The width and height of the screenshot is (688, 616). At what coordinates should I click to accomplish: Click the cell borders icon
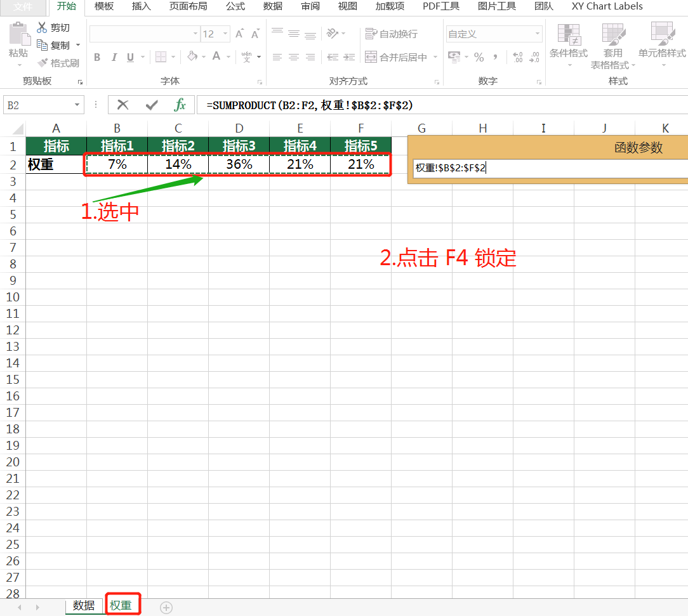(161, 56)
